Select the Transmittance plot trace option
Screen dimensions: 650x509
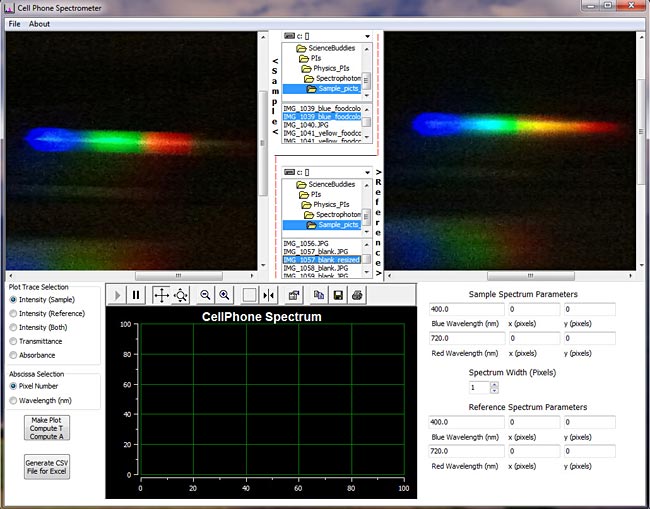pyautogui.click(x=14, y=341)
